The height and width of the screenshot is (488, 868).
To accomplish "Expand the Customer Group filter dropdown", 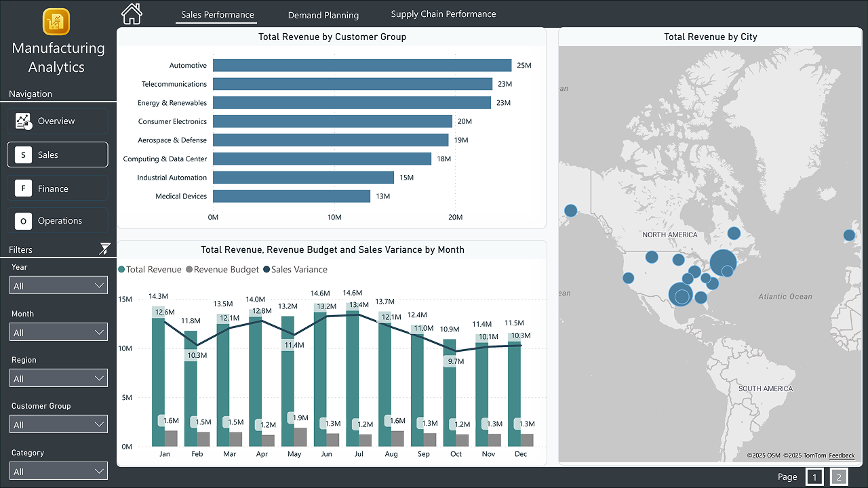I will pyautogui.click(x=58, y=424).
